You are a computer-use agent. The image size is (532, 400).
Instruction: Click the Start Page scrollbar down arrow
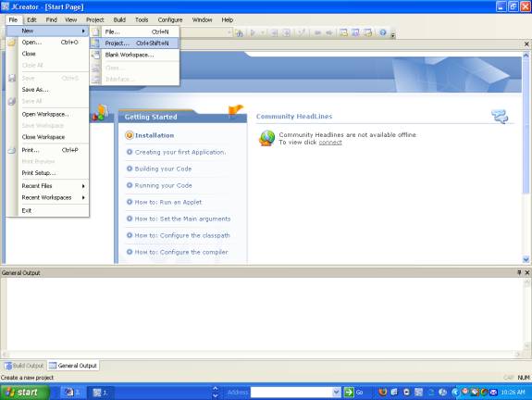click(x=526, y=259)
